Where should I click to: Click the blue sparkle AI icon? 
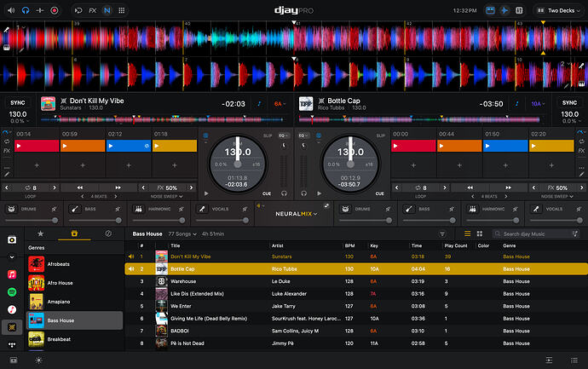click(504, 10)
